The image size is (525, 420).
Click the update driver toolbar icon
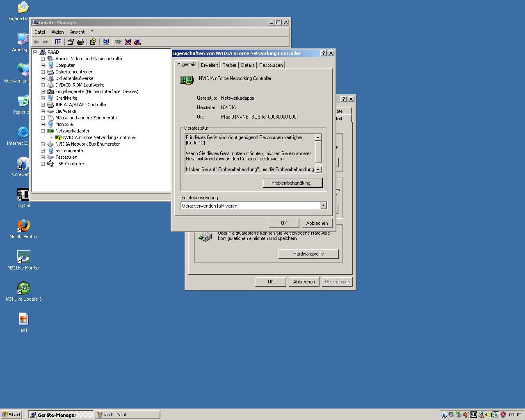[x=119, y=42]
